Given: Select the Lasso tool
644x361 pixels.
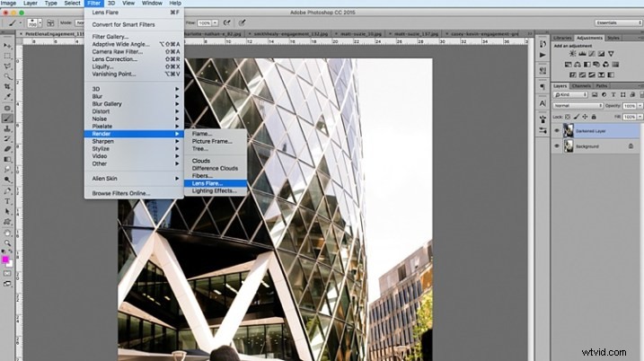Looking at the screenshot, I should click(x=7, y=66).
